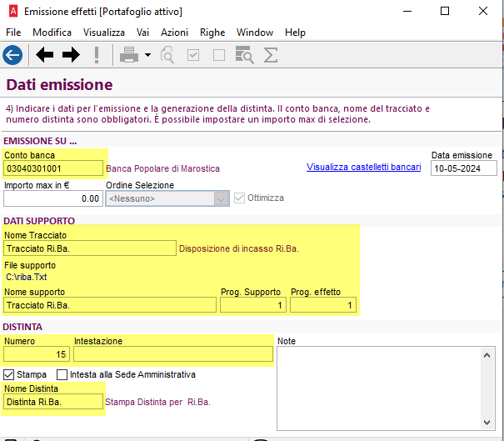Screen dimensions: 504x441
Task: Click the select all checkmark toolbar icon
Action: click(193, 55)
